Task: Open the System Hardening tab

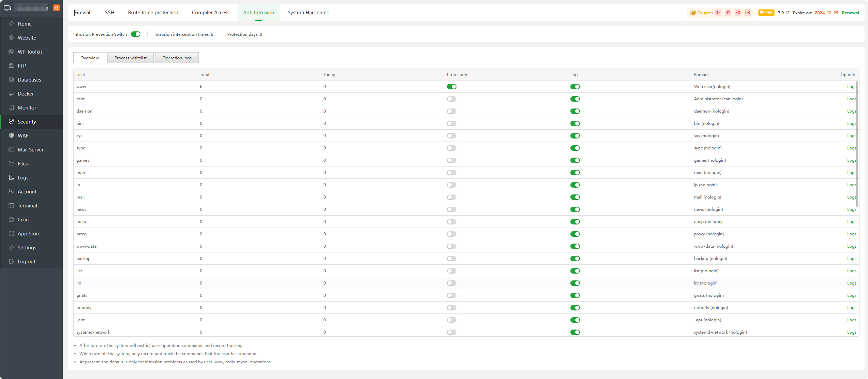Action: click(x=309, y=13)
